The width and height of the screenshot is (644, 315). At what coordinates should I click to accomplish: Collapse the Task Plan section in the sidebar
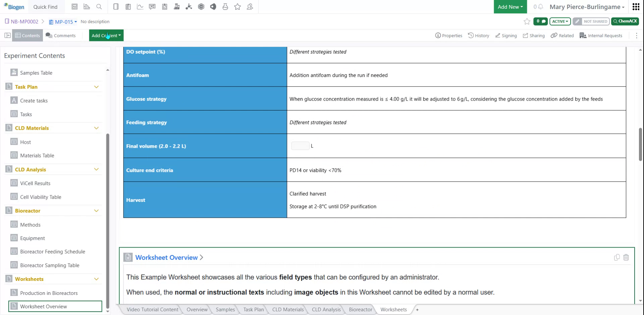(x=97, y=87)
